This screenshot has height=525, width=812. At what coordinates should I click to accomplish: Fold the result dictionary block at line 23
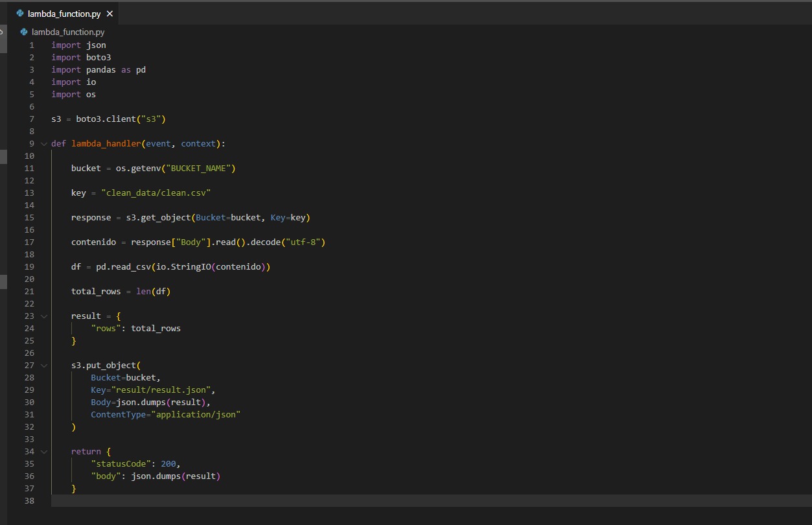pos(44,316)
